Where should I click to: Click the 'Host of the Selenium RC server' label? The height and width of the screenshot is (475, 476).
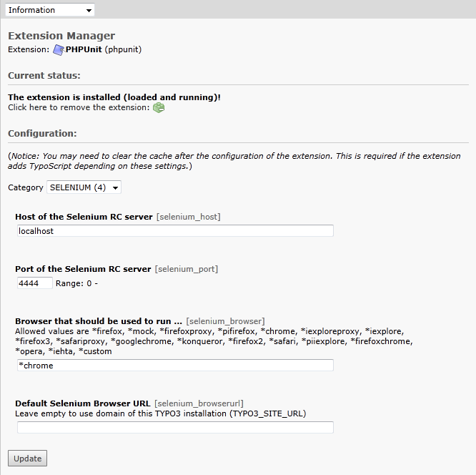pyautogui.click(x=84, y=217)
